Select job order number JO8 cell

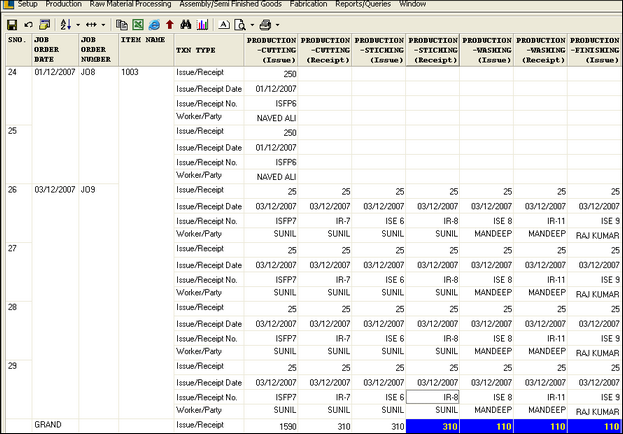pyautogui.click(x=99, y=125)
